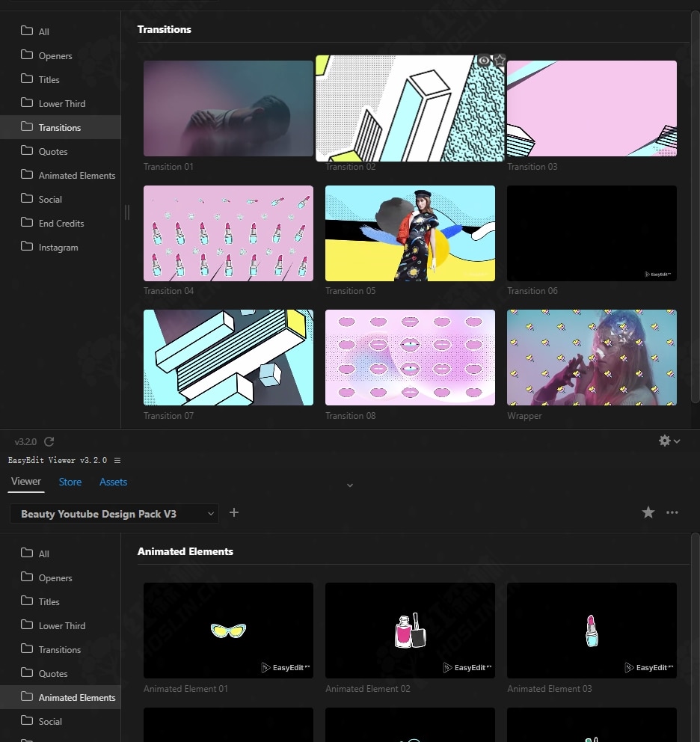Select the All folder in lower panel
This screenshot has width=700, height=742.
tap(61, 554)
